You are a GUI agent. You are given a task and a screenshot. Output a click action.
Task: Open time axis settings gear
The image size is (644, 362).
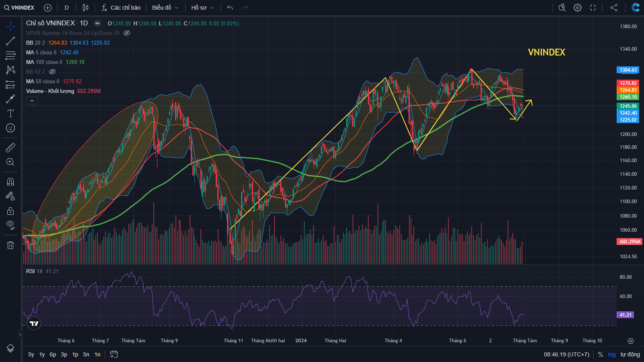pos(631,341)
